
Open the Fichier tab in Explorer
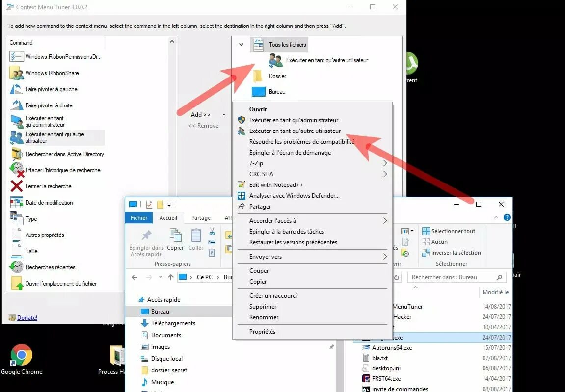tap(139, 218)
